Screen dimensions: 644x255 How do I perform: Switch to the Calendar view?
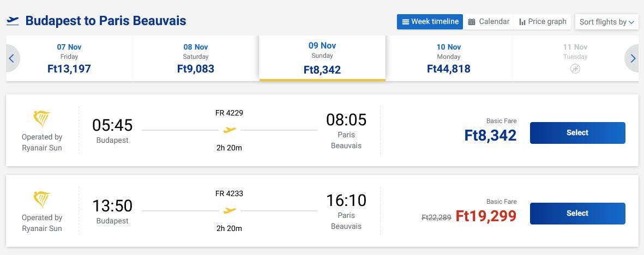tap(489, 22)
